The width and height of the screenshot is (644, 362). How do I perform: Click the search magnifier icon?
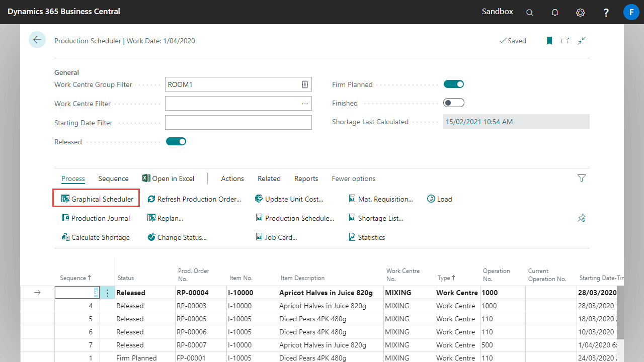point(530,13)
